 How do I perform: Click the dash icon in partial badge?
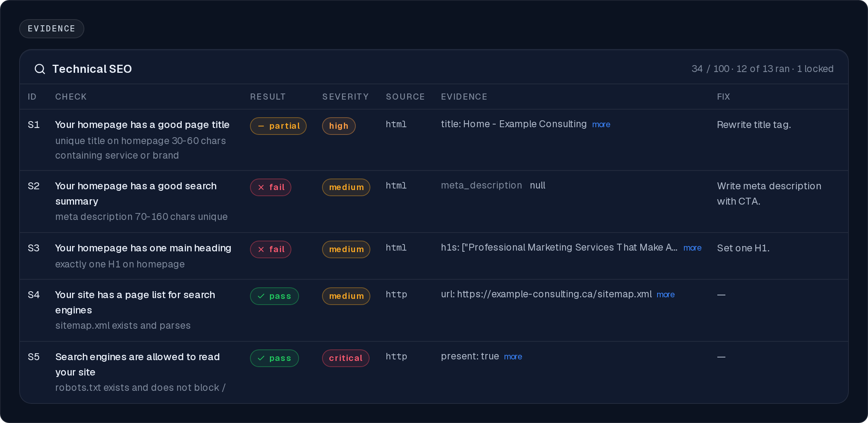(x=261, y=126)
